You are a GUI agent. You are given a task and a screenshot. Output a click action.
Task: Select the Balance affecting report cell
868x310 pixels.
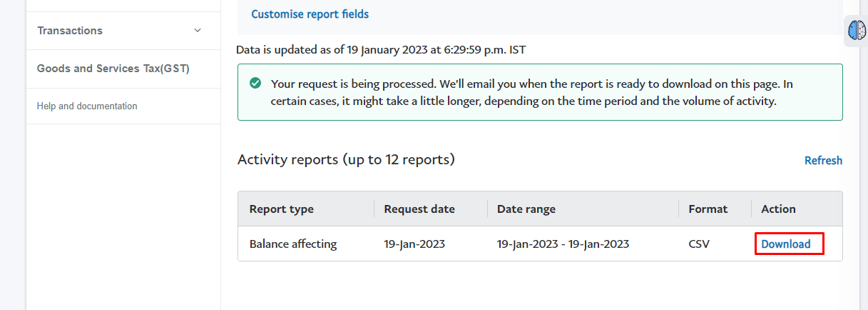point(293,244)
